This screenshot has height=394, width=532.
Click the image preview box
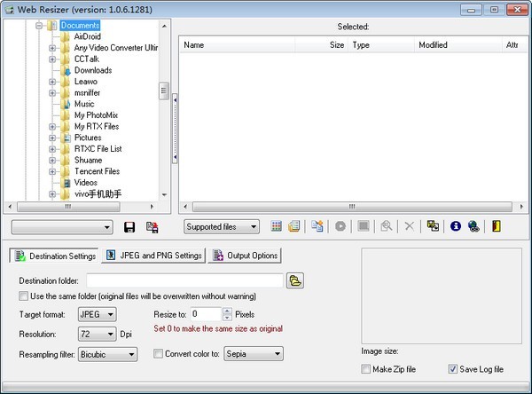(x=442, y=295)
